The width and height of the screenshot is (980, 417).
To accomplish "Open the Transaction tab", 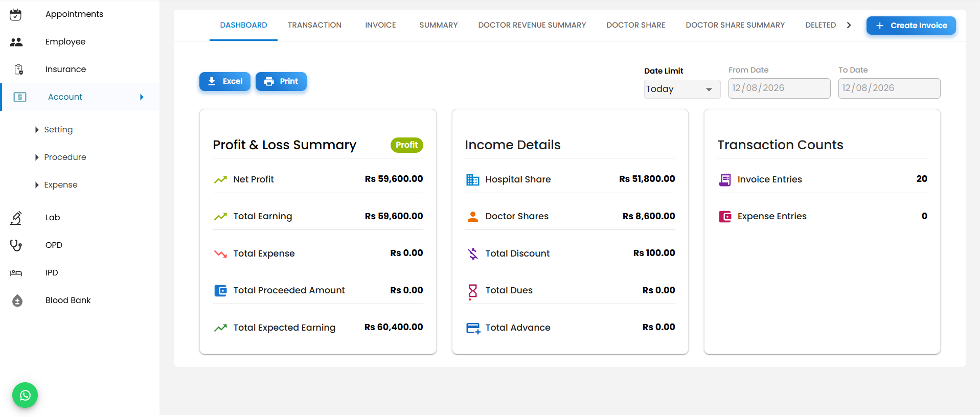I will pyautogui.click(x=314, y=25).
